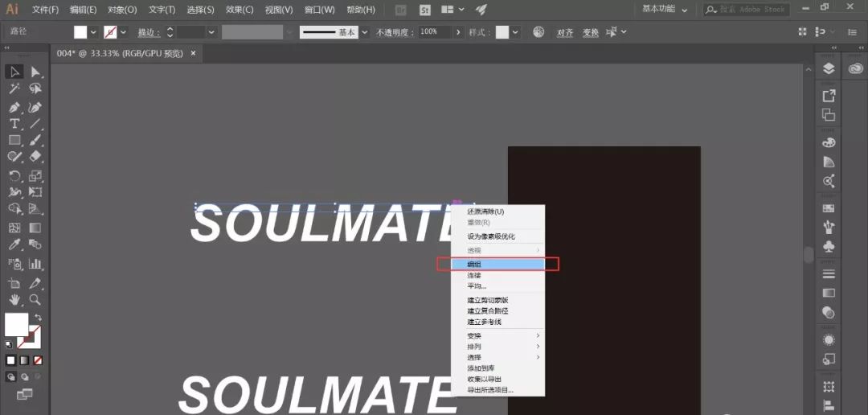Click the 对齐 link in control bar
This screenshot has width=868, height=415.
click(x=565, y=32)
